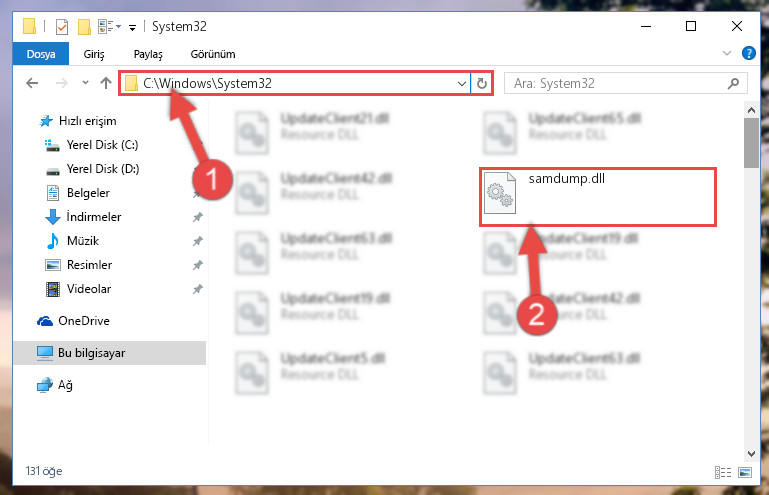Open the recent locations dropdown arrow
This screenshot has height=495, width=769.
coord(85,82)
